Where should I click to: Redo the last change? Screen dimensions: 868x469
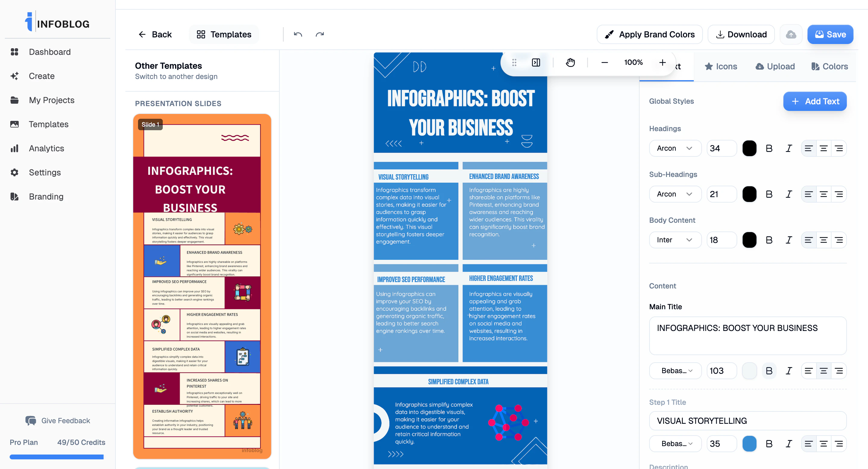[x=319, y=34]
